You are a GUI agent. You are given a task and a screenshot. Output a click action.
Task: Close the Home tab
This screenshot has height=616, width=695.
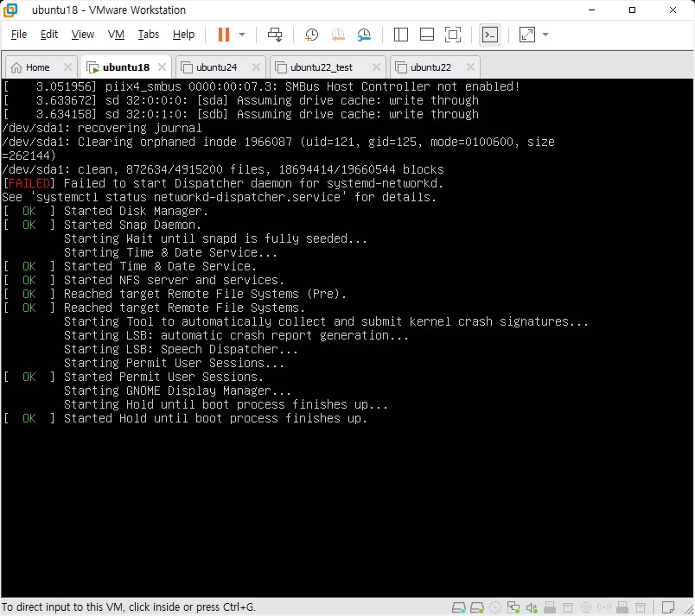click(67, 67)
